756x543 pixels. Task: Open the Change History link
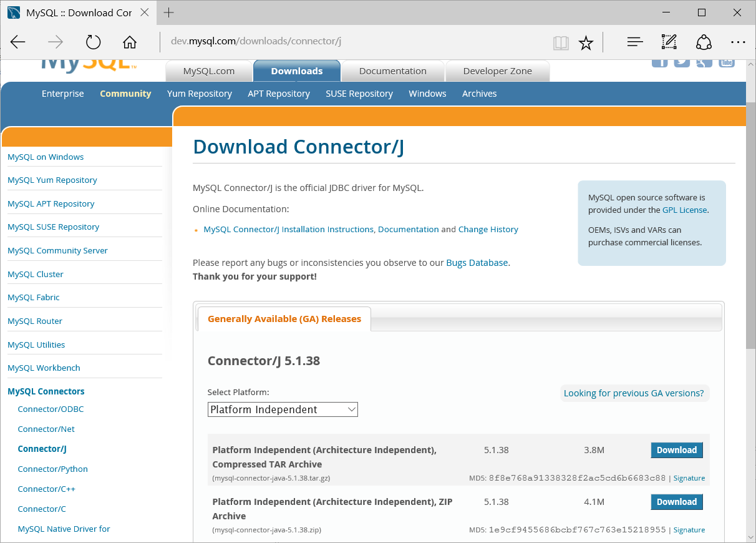tap(488, 229)
